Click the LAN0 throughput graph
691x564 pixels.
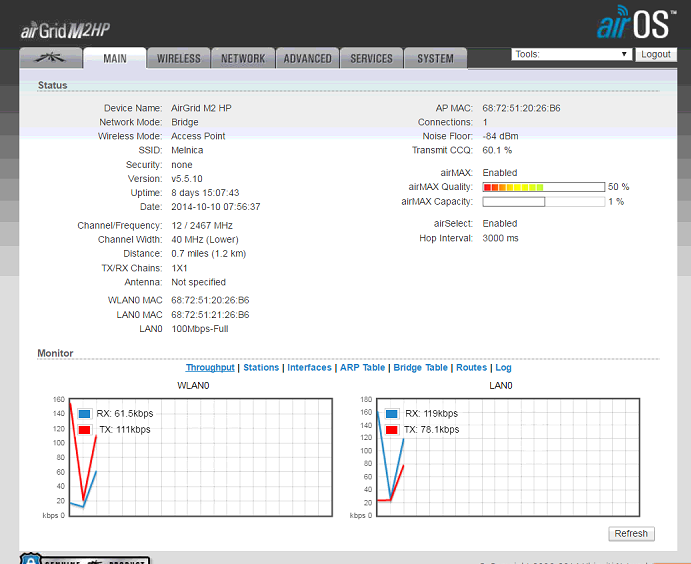coord(508,457)
